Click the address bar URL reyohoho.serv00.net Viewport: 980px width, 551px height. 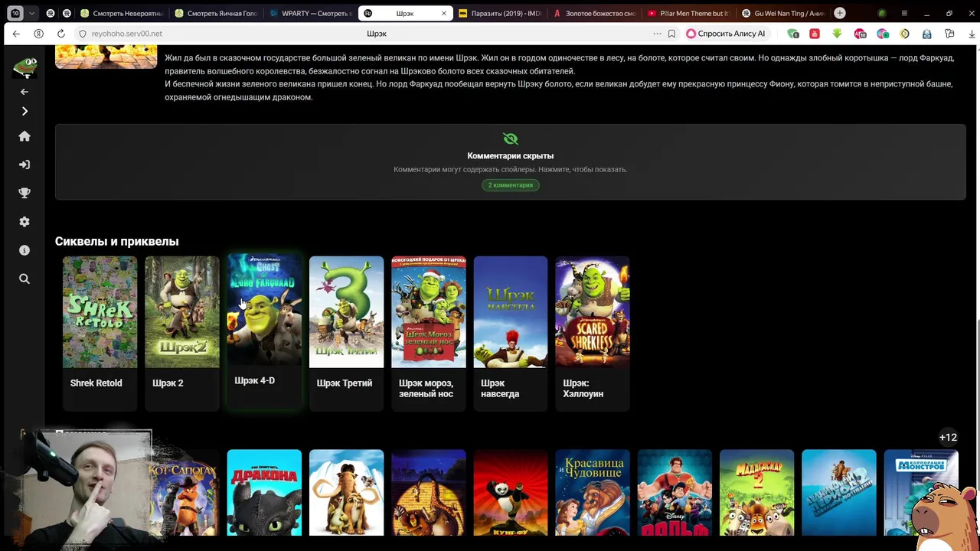tap(127, 34)
